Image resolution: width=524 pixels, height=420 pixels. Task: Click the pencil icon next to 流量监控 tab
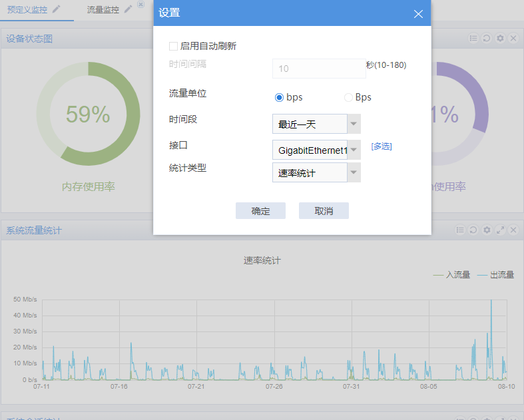pyautogui.click(x=129, y=9)
